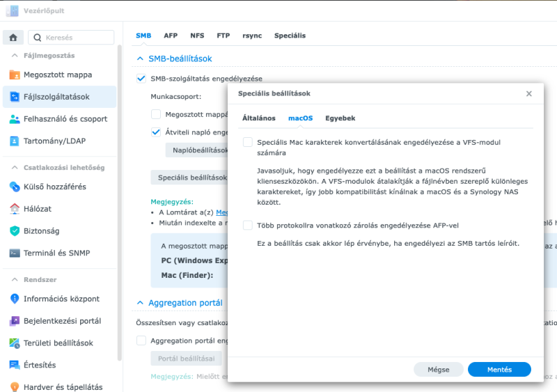
Task: Click the Hálózat house icon
Action: 14,209
